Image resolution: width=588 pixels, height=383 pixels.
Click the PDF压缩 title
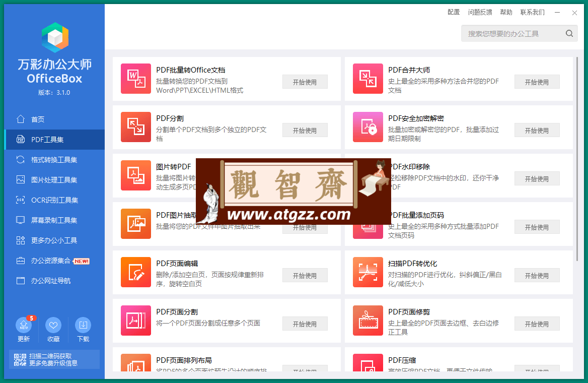point(402,360)
